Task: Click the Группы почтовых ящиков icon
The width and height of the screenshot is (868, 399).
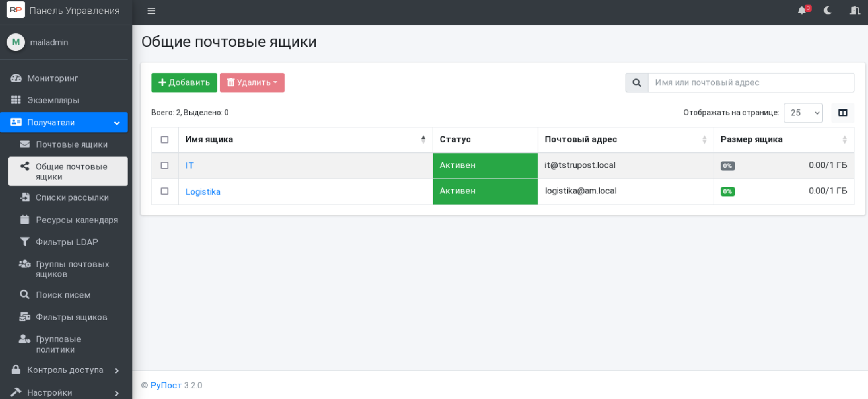Action: (25, 264)
